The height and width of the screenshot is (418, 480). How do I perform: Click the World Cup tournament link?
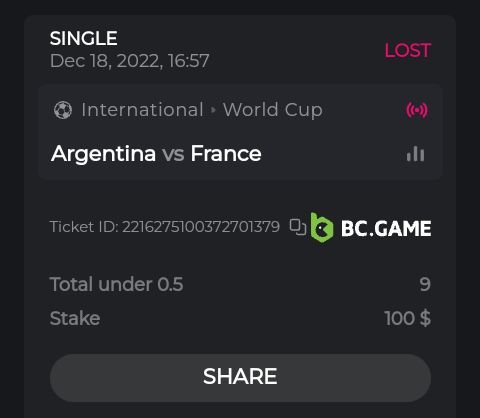click(x=273, y=110)
